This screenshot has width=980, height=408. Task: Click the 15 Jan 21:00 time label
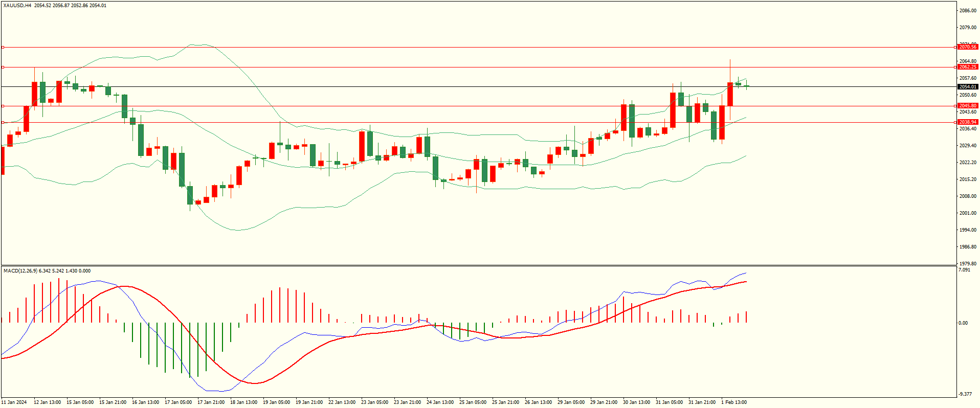coord(113,402)
